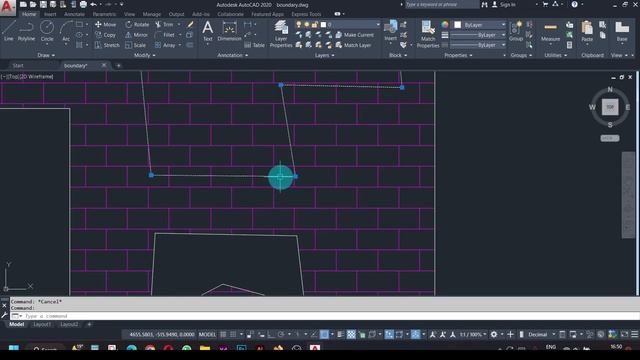Click the Trim tool
This screenshot has width=640, height=360.
[x=164, y=24]
